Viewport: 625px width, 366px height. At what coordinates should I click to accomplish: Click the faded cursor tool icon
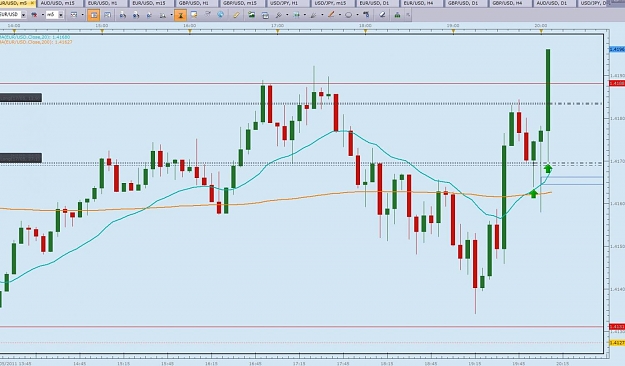coord(208,15)
